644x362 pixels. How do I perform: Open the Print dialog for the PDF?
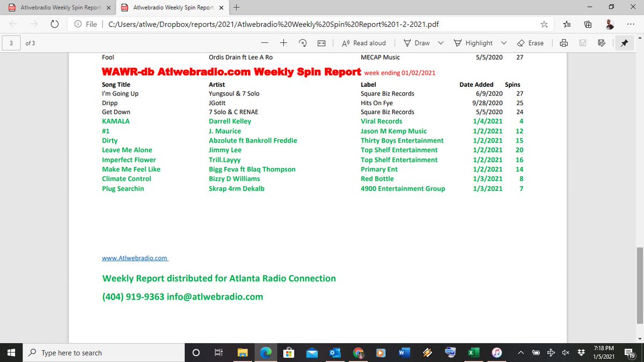click(563, 42)
